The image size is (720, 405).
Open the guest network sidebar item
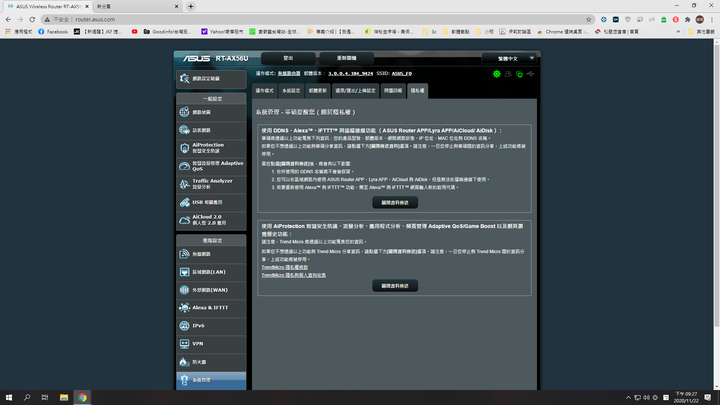point(211,130)
